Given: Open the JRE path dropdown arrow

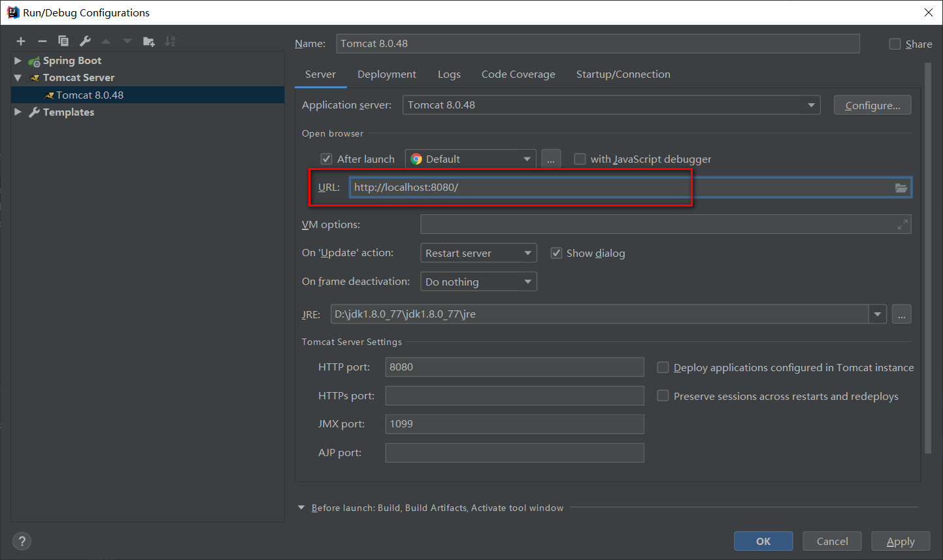Looking at the screenshot, I should pyautogui.click(x=877, y=314).
